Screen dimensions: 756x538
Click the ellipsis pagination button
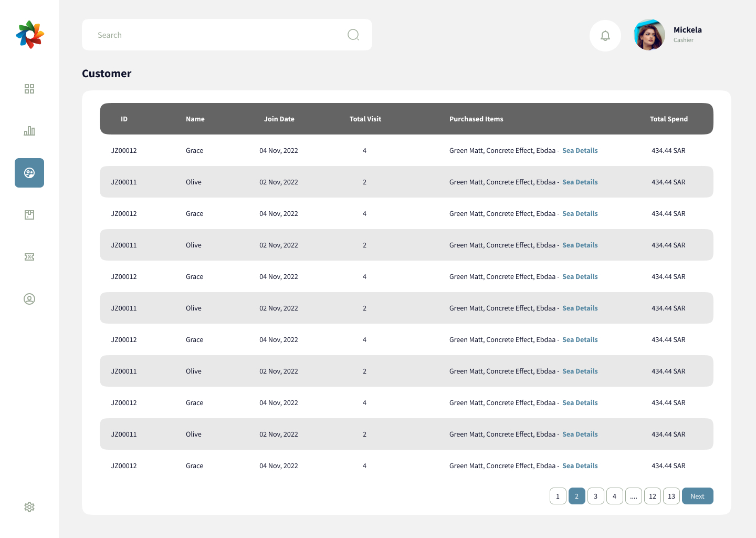634,496
